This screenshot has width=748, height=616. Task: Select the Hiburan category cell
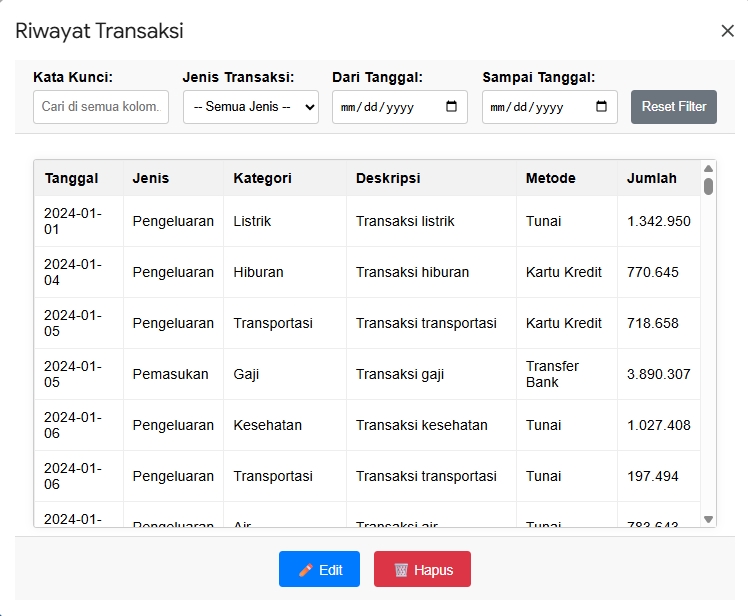click(x=285, y=272)
